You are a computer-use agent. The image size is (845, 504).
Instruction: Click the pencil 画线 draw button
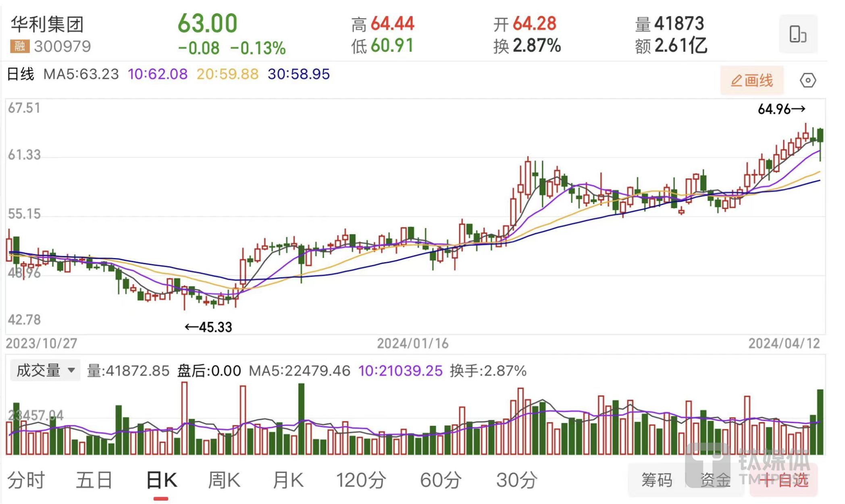click(x=751, y=80)
